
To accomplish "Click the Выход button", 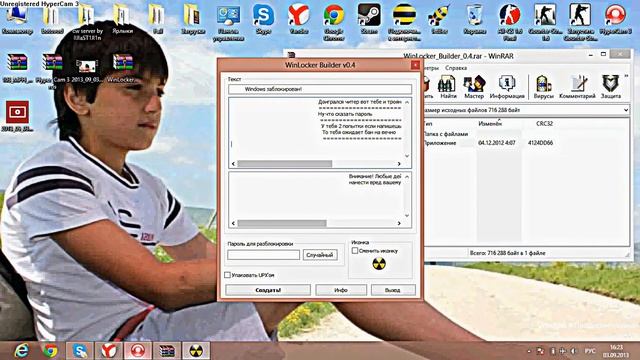I will 393,290.
